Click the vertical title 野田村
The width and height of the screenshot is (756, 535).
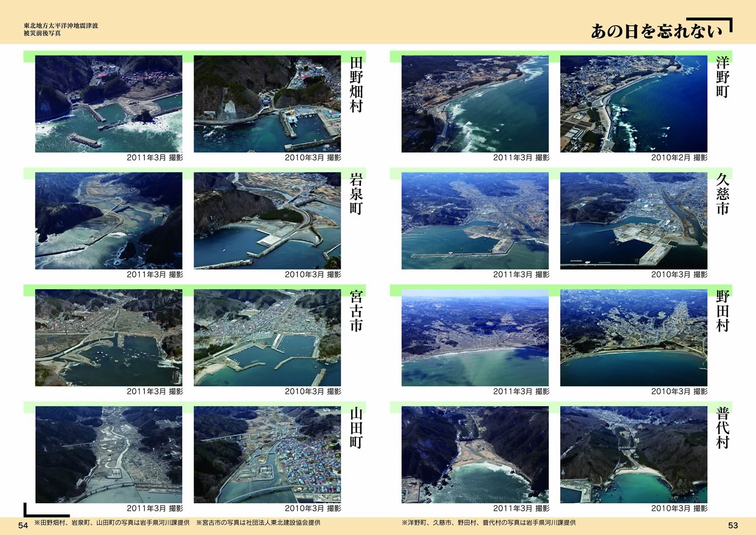click(723, 311)
